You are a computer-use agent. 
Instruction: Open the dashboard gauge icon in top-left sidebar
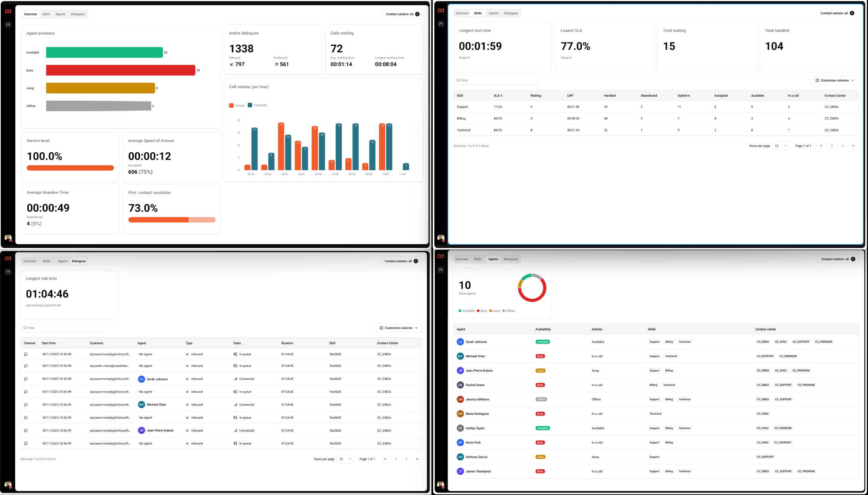coord(8,25)
